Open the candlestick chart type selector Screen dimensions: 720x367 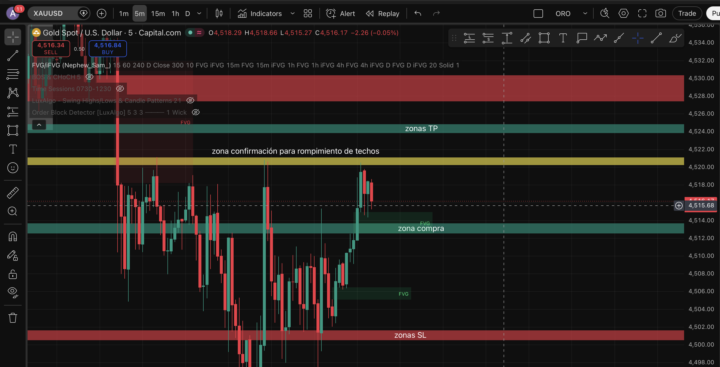(219, 13)
